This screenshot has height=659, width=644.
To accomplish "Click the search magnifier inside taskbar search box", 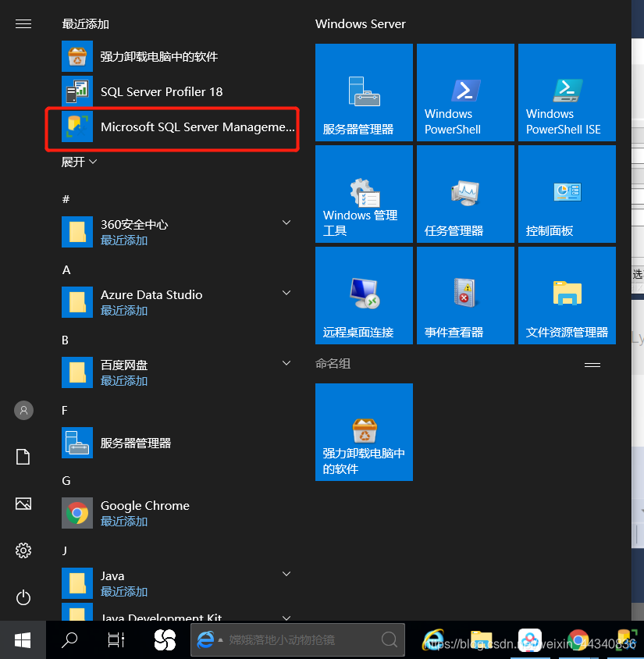I will (390, 640).
